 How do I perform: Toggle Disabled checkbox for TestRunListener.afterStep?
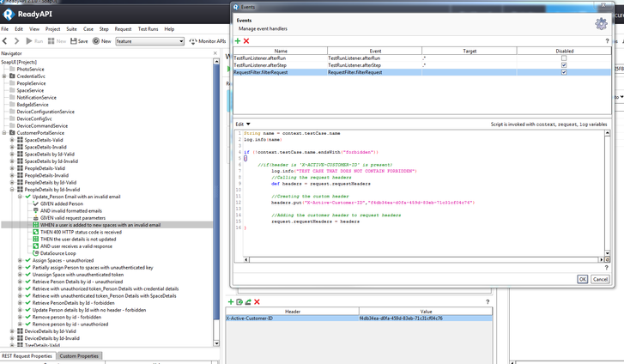(563, 65)
